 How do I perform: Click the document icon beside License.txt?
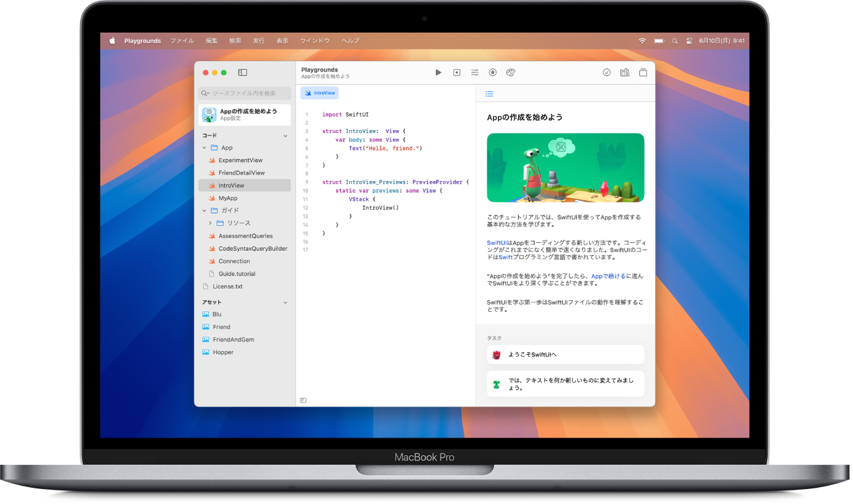tap(206, 287)
